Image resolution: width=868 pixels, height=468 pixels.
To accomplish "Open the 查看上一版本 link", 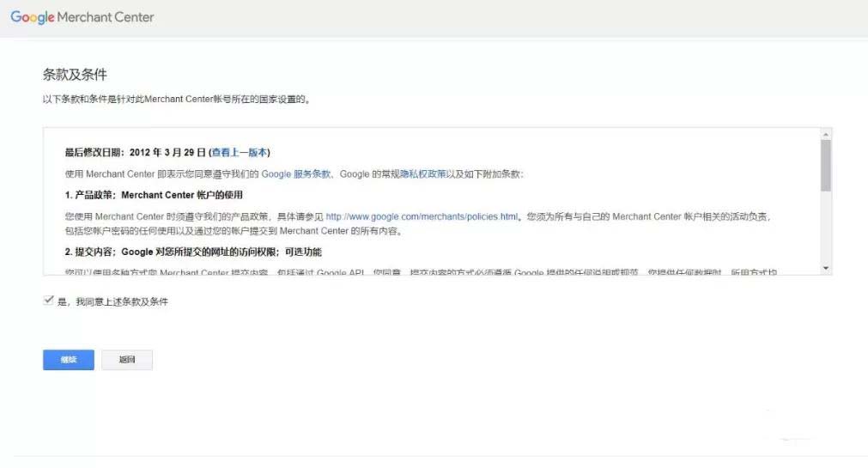I will point(240,152).
